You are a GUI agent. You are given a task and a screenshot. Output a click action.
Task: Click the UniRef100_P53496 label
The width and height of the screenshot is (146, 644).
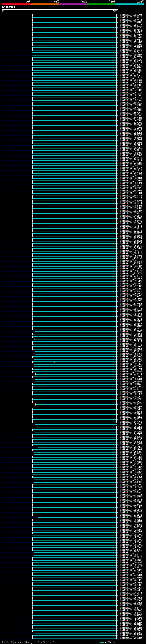click(131, 206)
